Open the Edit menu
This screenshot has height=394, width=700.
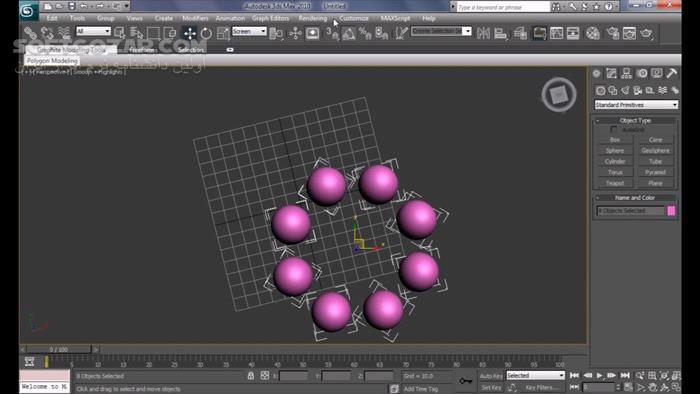(52, 18)
